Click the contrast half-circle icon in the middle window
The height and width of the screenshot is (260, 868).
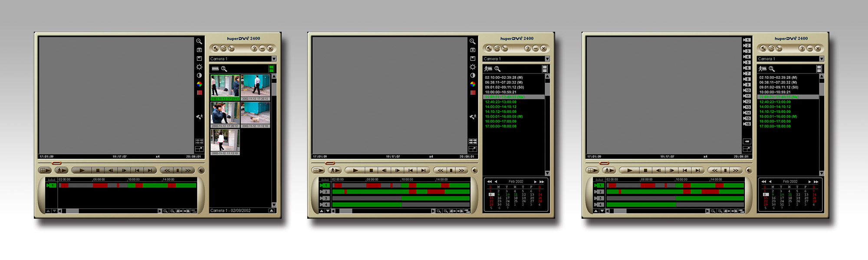[473, 76]
